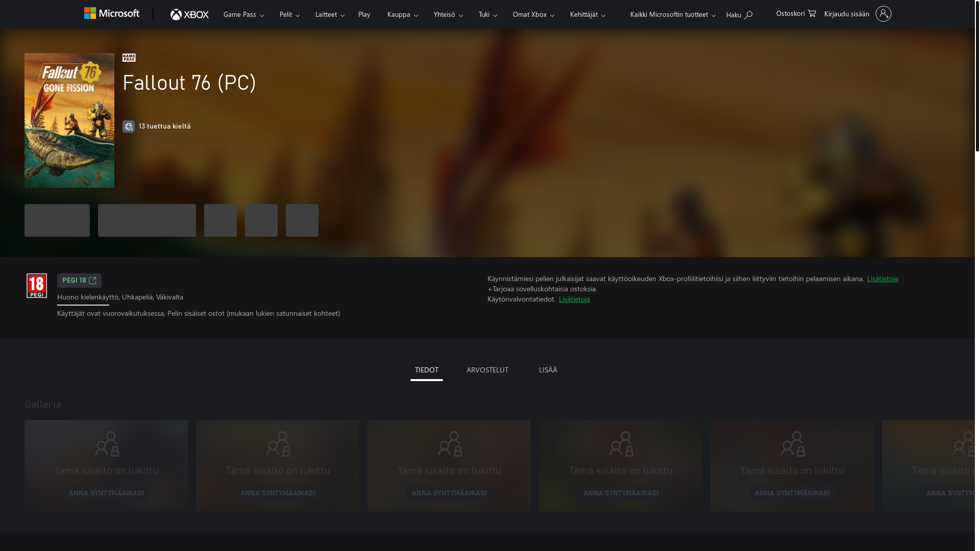Screen dimensions: 980x551
Task: Expand the Omat Xbox menu
Action: coord(533,14)
